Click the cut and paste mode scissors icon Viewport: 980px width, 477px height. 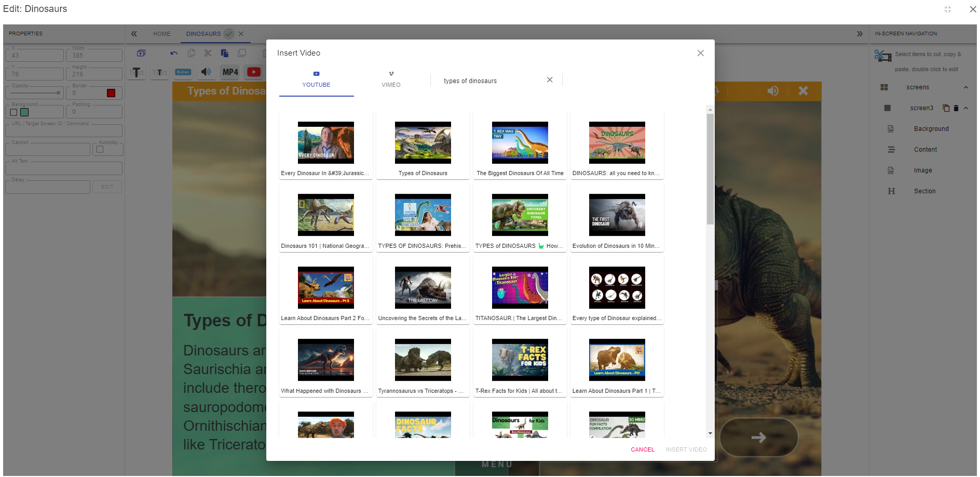point(882,56)
